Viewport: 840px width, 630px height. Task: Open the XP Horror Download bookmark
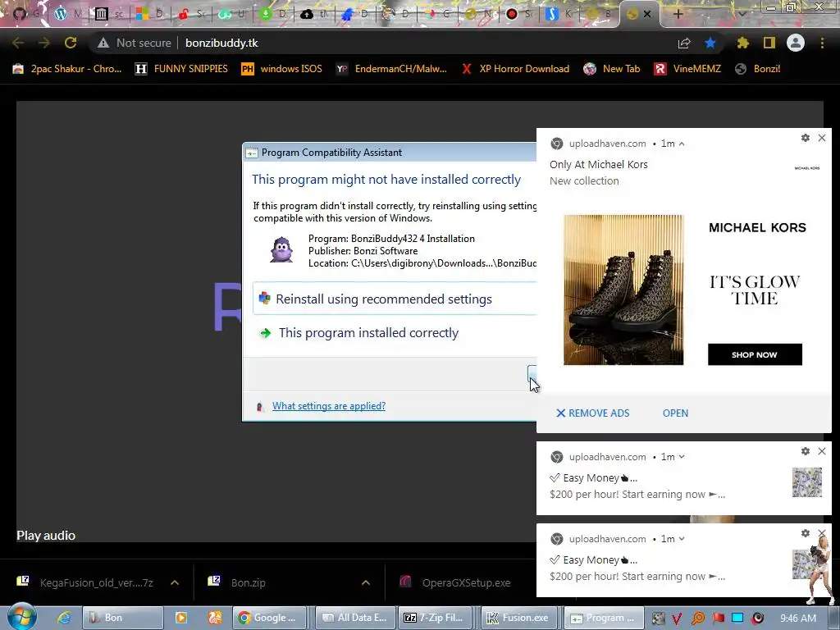(x=515, y=69)
